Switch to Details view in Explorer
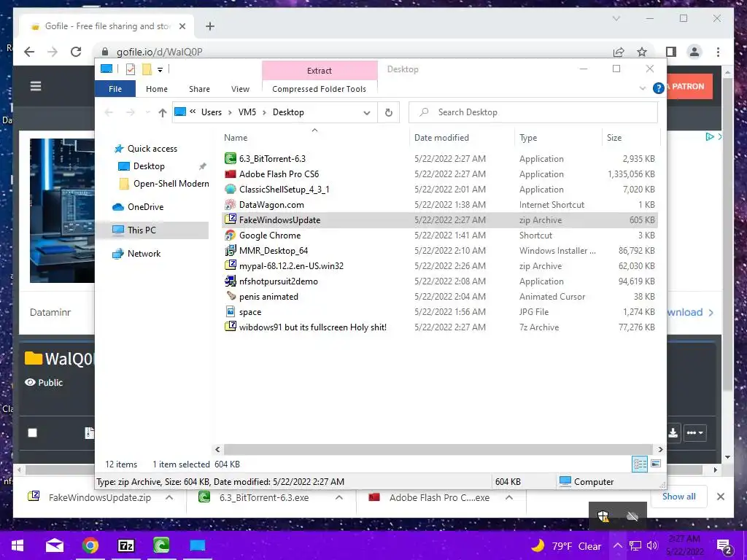Viewport: 747px width, 560px height. tap(640, 464)
